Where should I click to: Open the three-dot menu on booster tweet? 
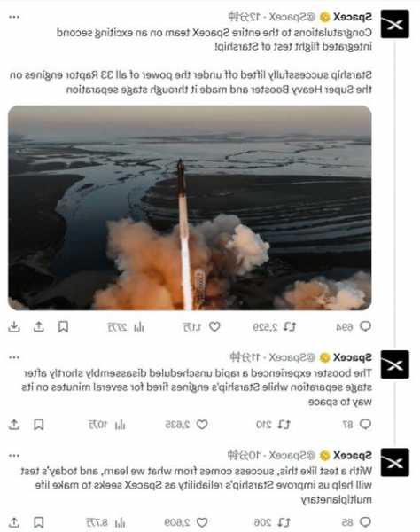[14, 357]
